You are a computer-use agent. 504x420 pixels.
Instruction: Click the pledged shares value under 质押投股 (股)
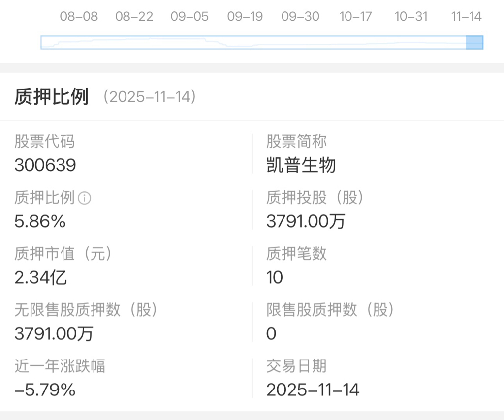pos(306,221)
